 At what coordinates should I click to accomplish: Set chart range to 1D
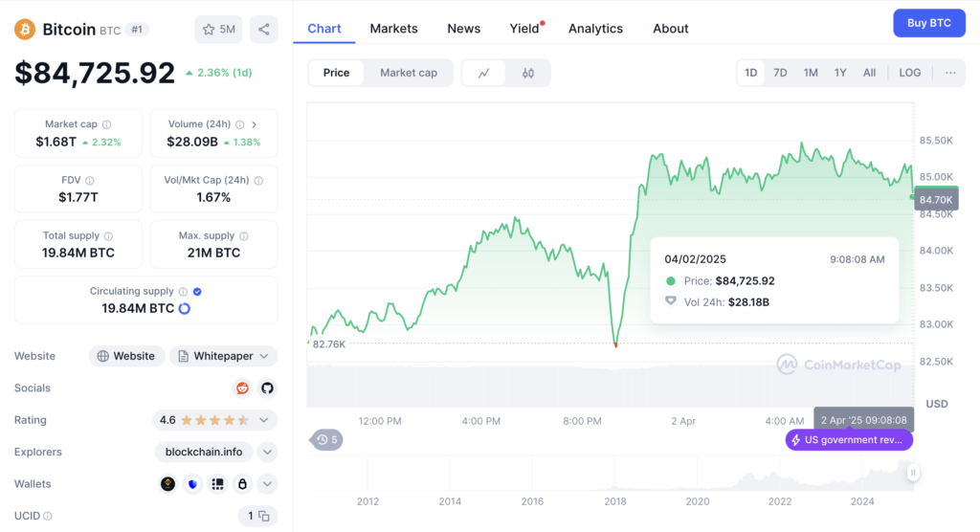point(750,73)
